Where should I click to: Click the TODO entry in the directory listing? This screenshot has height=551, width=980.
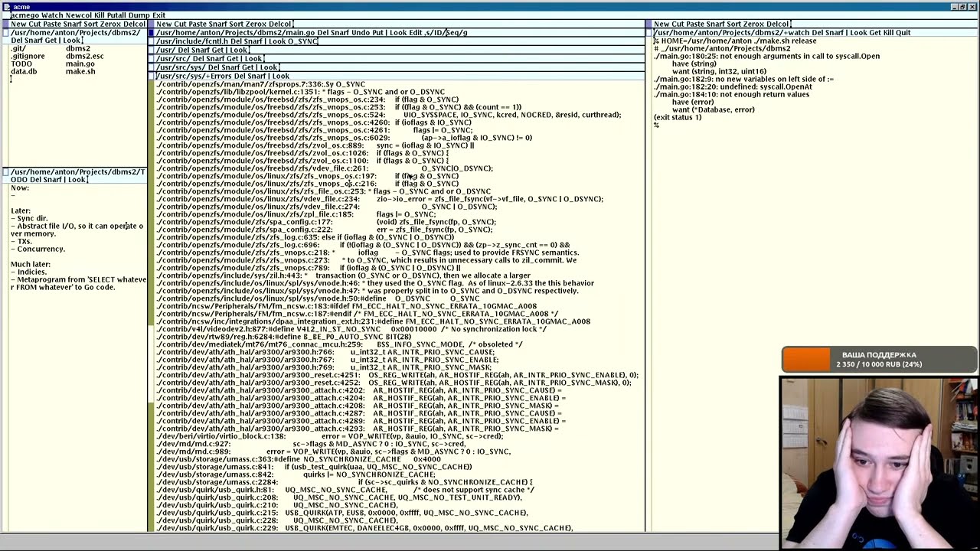pyautogui.click(x=21, y=64)
